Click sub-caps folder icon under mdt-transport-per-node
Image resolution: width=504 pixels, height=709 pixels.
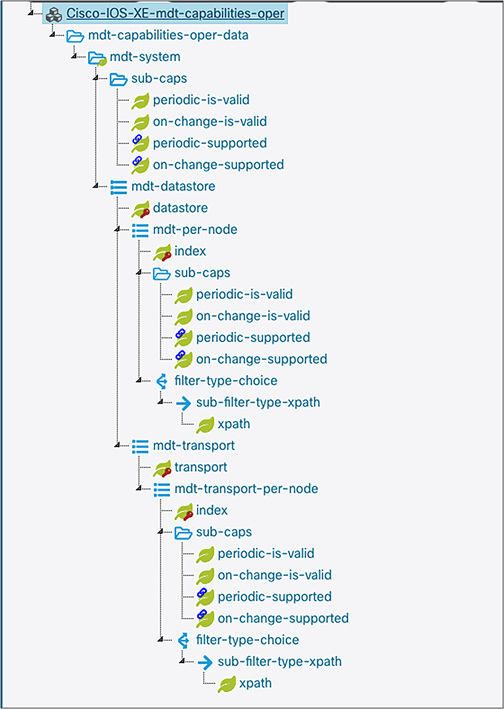click(184, 533)
